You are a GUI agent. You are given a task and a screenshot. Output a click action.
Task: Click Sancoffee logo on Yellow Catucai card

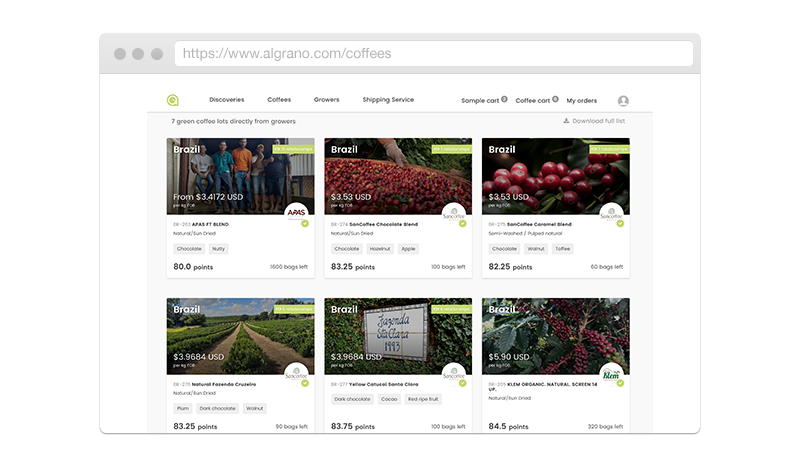coord(454,374)
